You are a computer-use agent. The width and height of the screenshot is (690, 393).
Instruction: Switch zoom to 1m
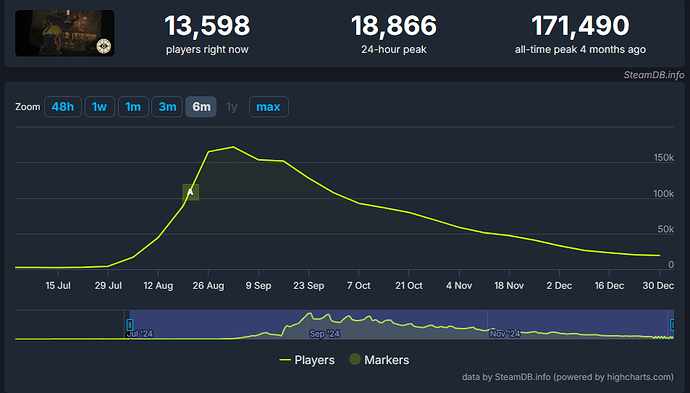[133, 107]
